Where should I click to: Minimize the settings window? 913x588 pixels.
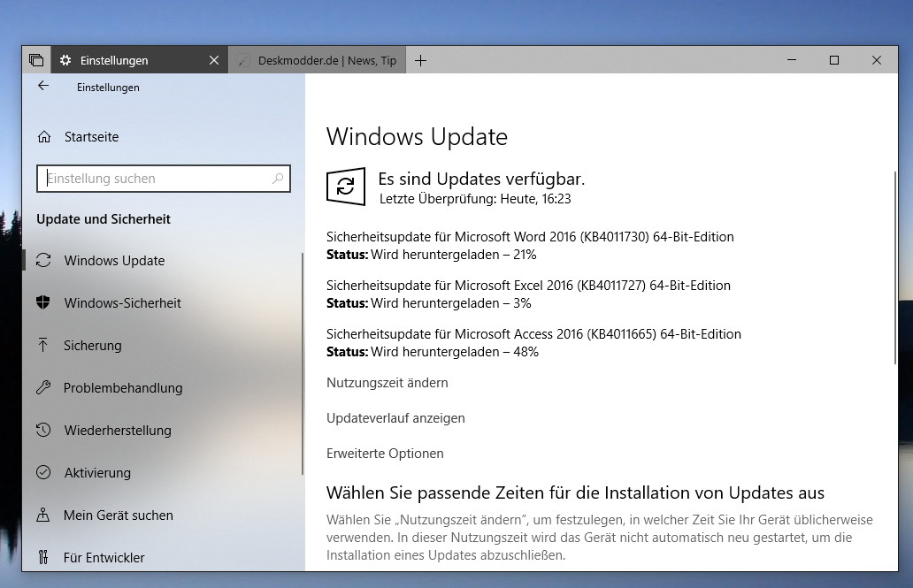point(791,60)
